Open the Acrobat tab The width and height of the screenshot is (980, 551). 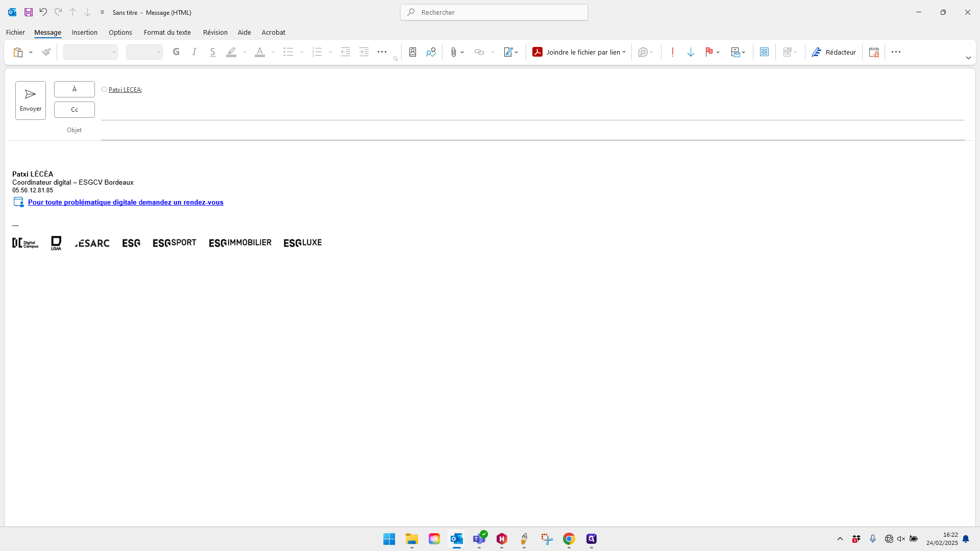274,32
